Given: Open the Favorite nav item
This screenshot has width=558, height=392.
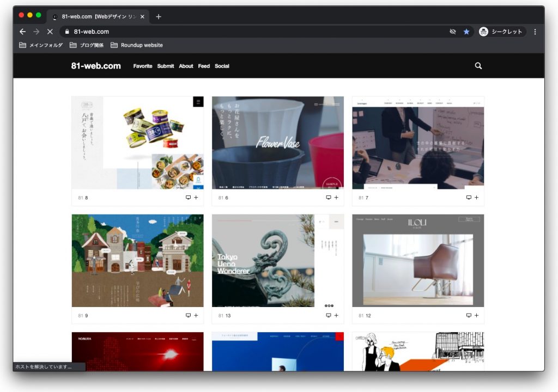Looking at the screenshot, I should coord(143,66).
